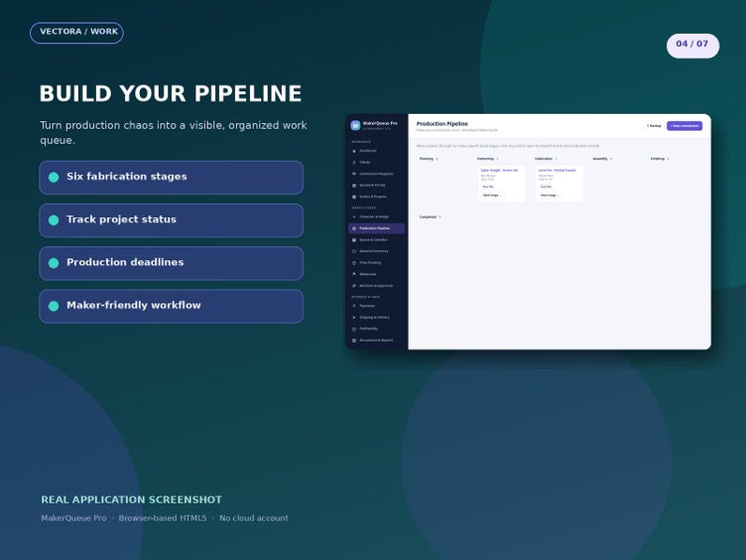
Task: Click the BUILD YOUR PIPELINE heading
Action: click(x=170, y=93)
